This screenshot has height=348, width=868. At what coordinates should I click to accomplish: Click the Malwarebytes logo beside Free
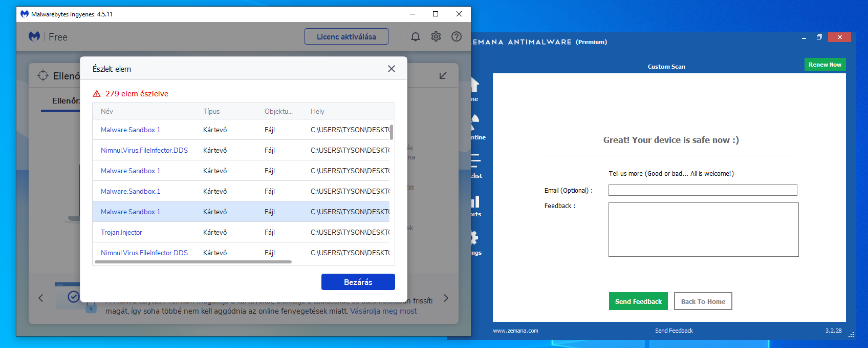34,36
